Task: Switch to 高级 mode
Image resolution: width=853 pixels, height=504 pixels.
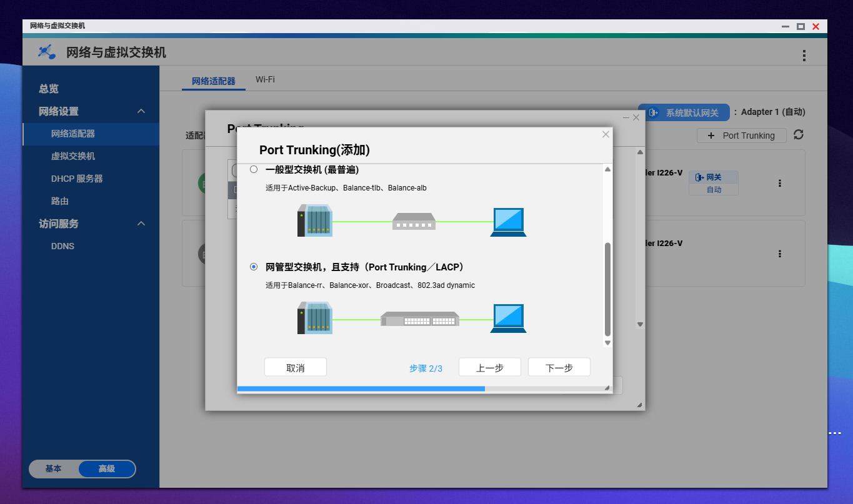Action: (x=107, y=468)
